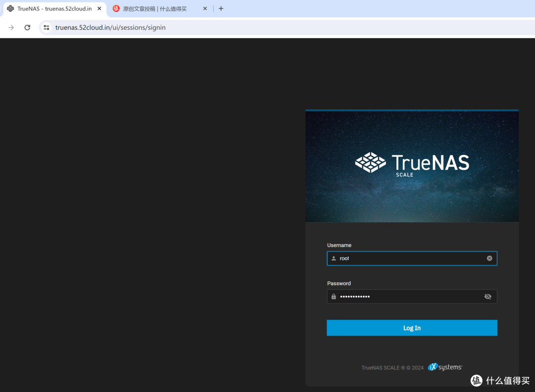The height and width of the screenshot is (392, 535).
Task: Open a new browser tab
Action: tap(220, 8)
